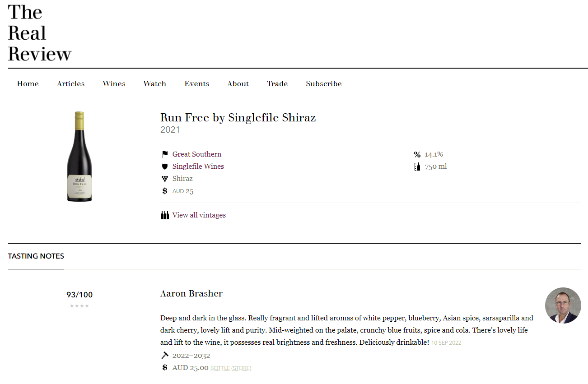Image resolution: width=588 pixels, height=384 pixels.
Task: Open the Events navigation item
Action: (x=197, y=83)
